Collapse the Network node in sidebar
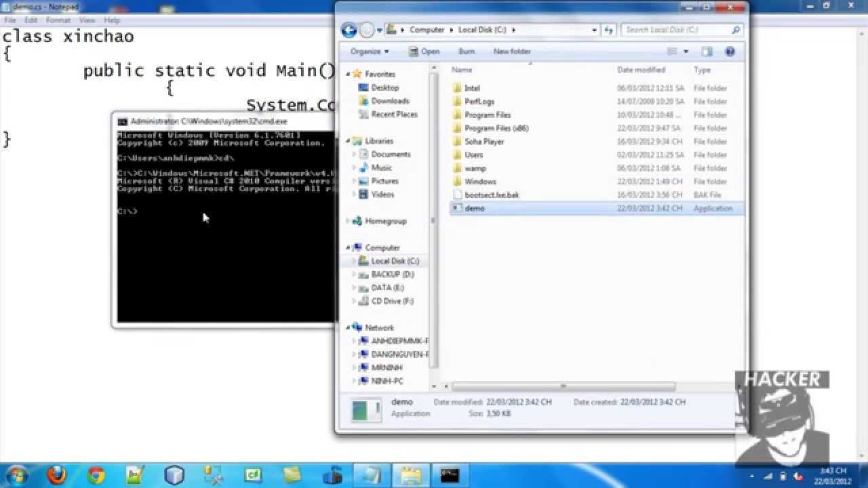 point(348,327)
